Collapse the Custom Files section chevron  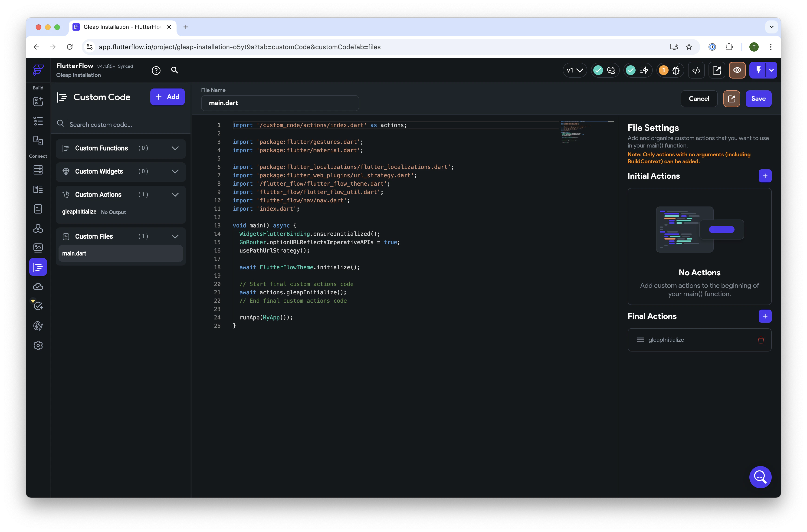[x=175, y=236]
